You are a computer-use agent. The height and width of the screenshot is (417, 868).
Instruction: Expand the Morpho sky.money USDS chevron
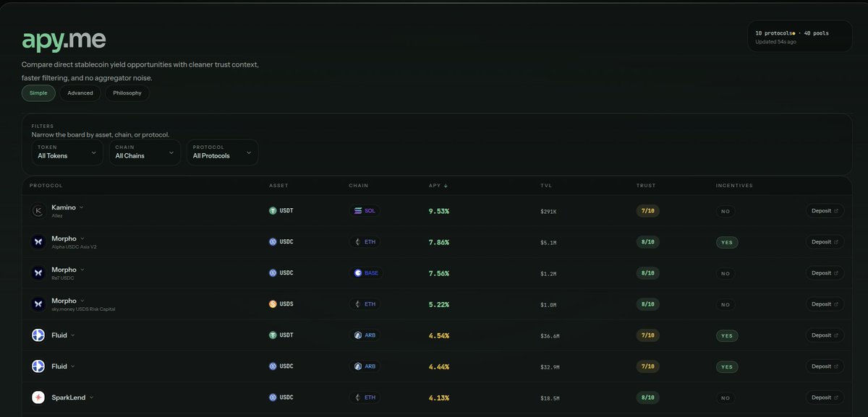[x=82, y=301]
